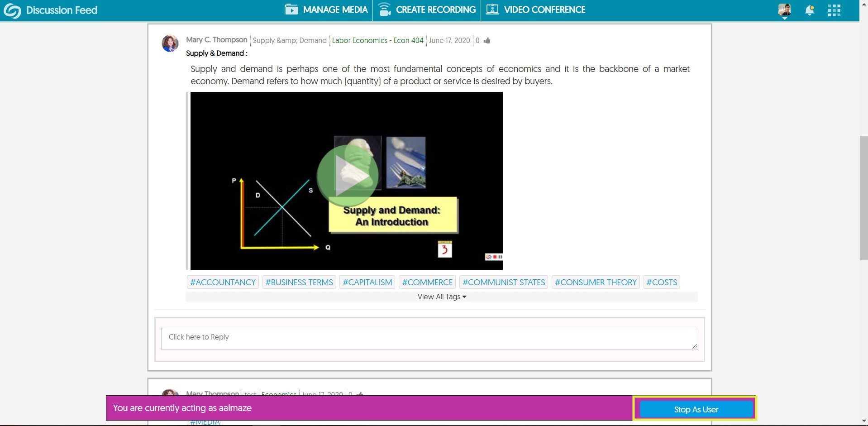Open the user profile avatar menu
This screenshot has height=426, width=868.
[785, 10]
